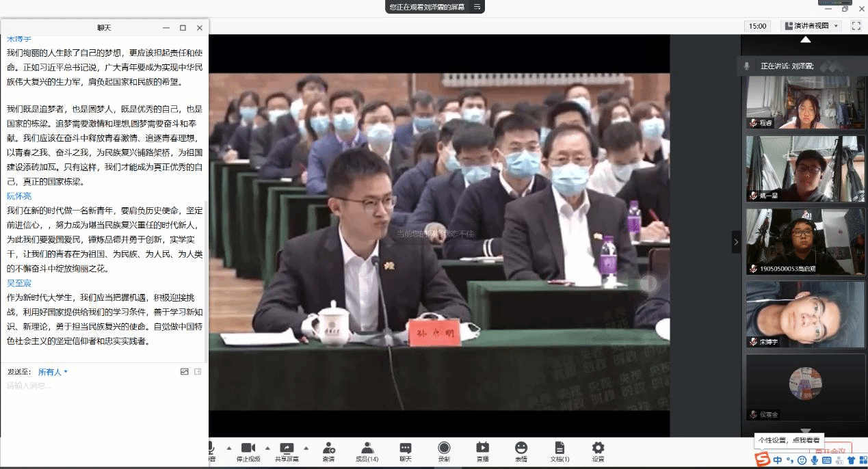The height and width of the screenshot is (469, 868).
Task: Open 文档(1) documents icon
Action: [560, 451]
